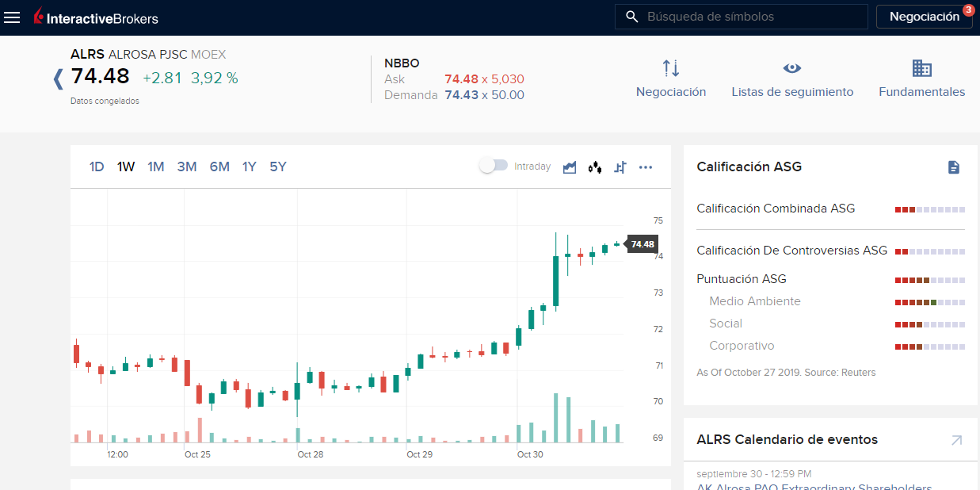The height and width of the screenshot is (490, 980).
Task: Click the Puntuación ASG label
Action: (742, 279)
